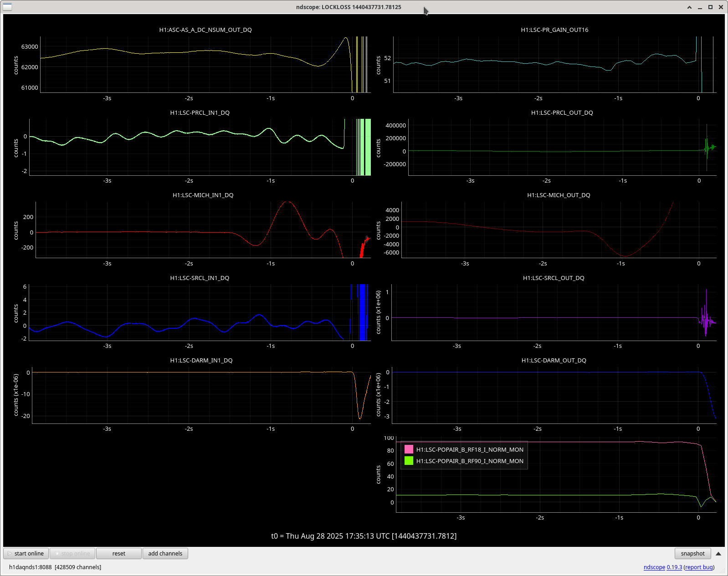Screen dimensions: 728x576
Task: Minimize the ndscope window
Action: click(700, 7)
